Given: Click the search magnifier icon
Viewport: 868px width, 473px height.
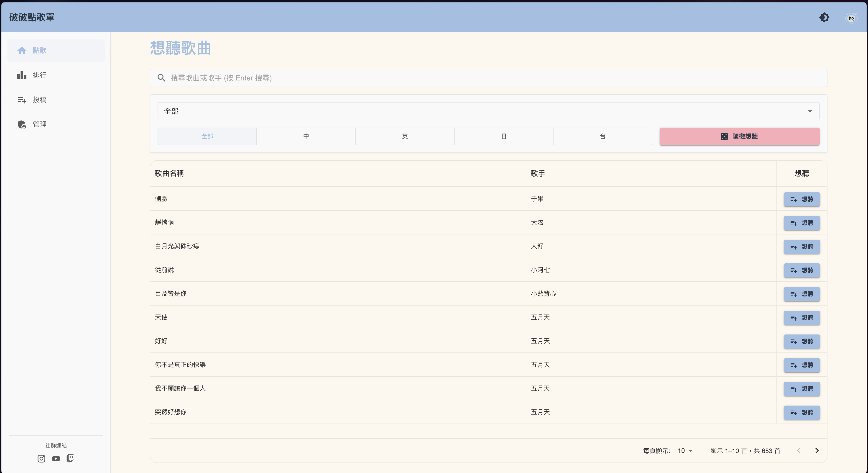Looking at the screenshot, I should [161, 78].
